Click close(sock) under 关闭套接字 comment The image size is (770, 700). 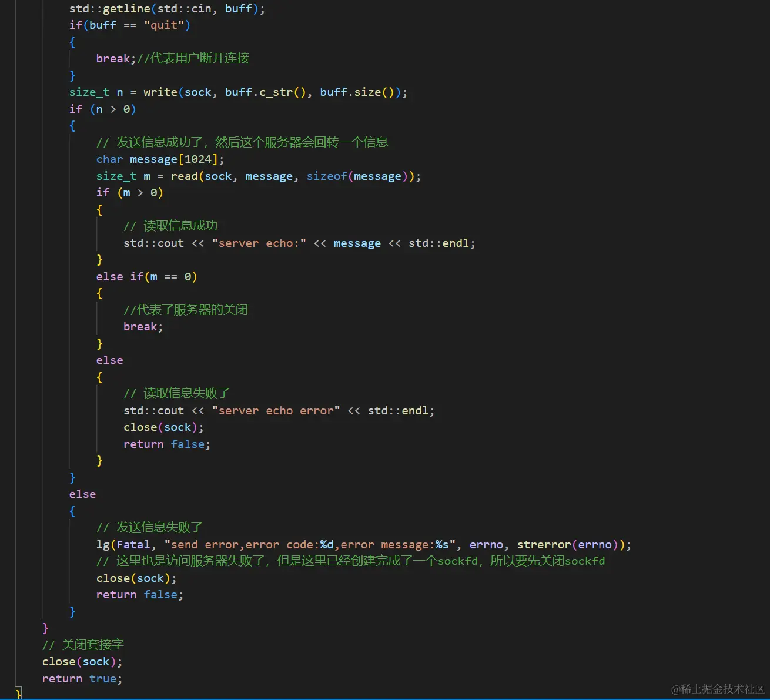point(82,662)
